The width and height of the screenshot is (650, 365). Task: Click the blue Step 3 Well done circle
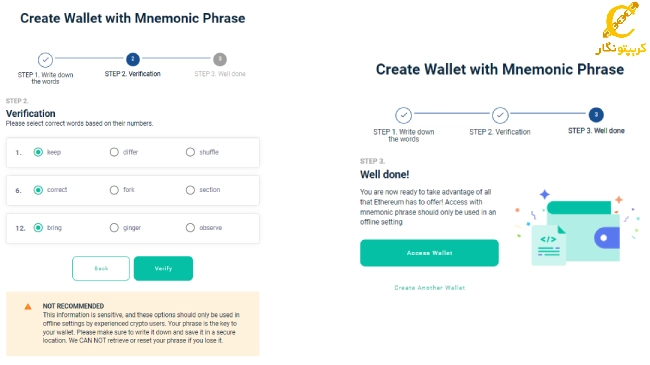596,114
